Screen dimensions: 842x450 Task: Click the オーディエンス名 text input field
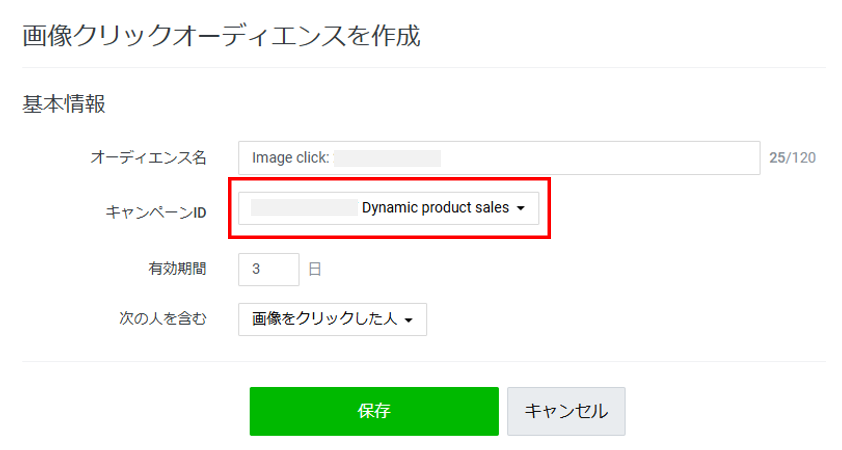[600, 158]
